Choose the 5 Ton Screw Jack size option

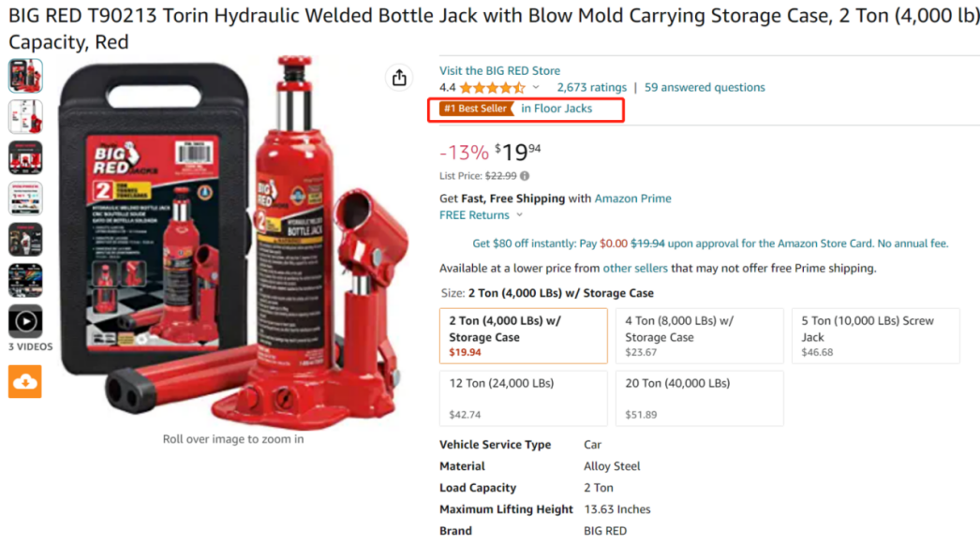tap(875, 335)
